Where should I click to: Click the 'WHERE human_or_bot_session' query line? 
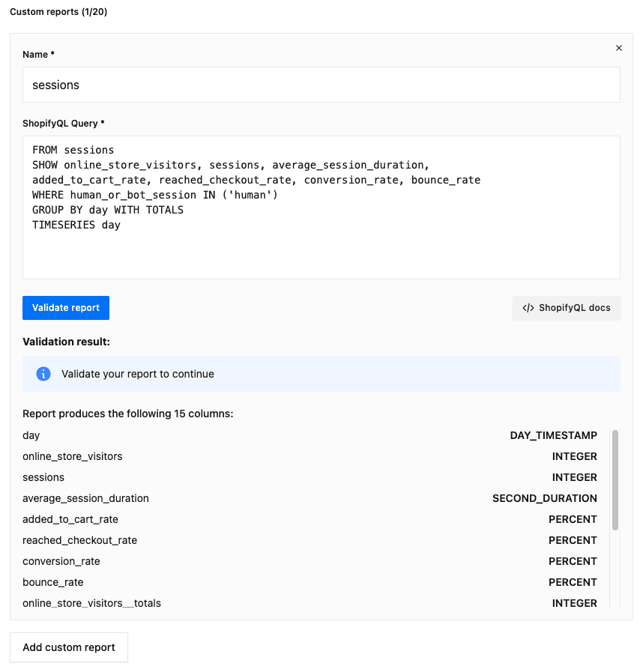point(154,195)
